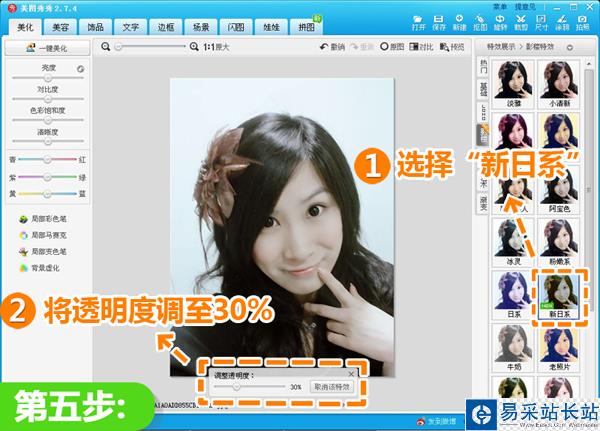Expand the 特效展示 effects dropdown arrow
This screenshot has width=600, height=431.
570,47
